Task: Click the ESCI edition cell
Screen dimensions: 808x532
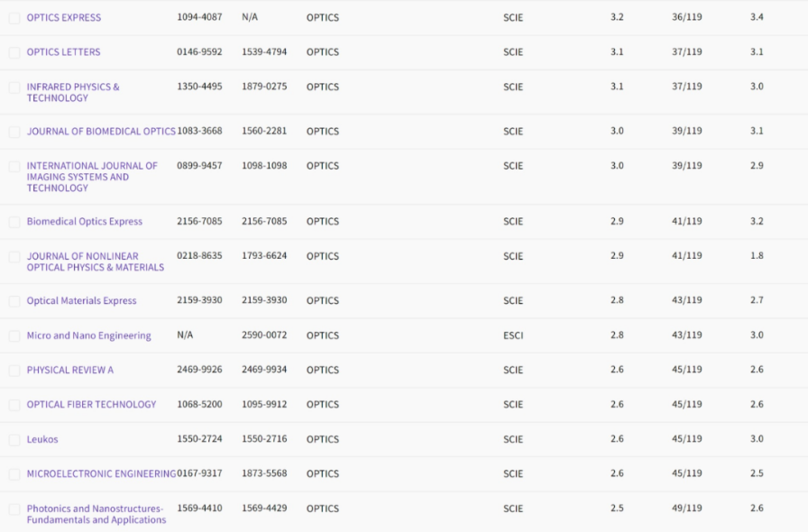Action: coord(513,335)
